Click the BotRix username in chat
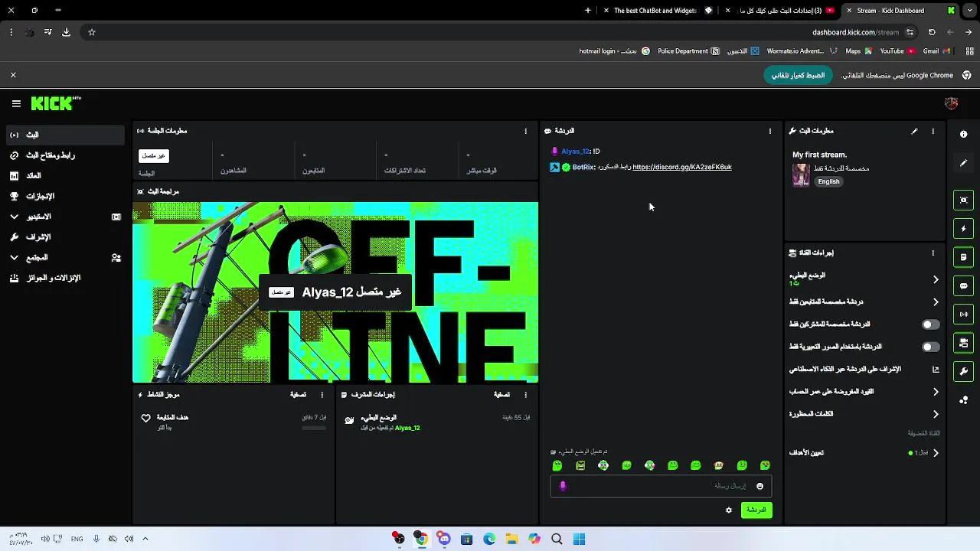The height and width of the screenshot is (551, 980). 583,167
